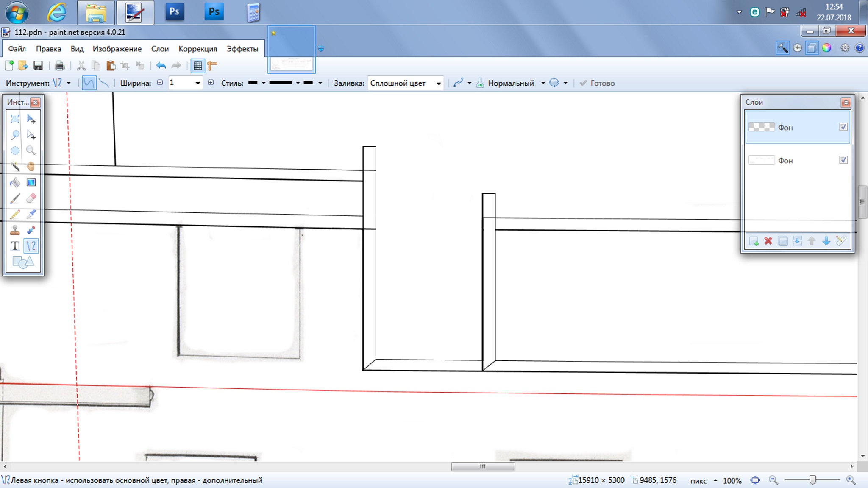Select the Text tool
The image size is (868, 488).
tap(15, 246)
